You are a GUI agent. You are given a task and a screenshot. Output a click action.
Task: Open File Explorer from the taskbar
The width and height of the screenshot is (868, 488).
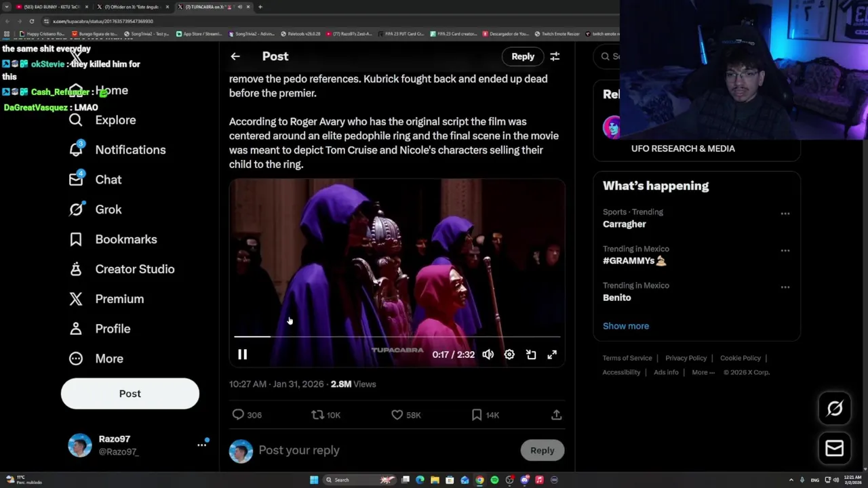[x=435, y=480]
